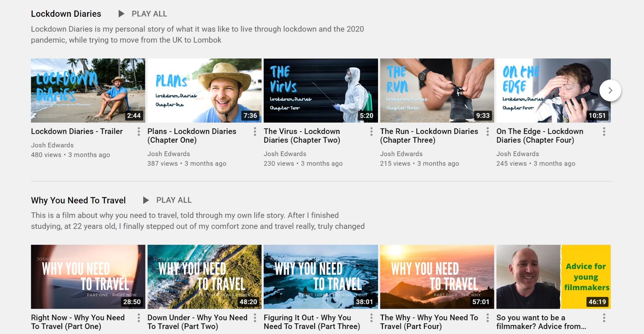The height and width of the screenshot is (334, 644).
Task: Open the options menu for Lockdown Diaries - Trailer
Action: click(x=139, y=132)
